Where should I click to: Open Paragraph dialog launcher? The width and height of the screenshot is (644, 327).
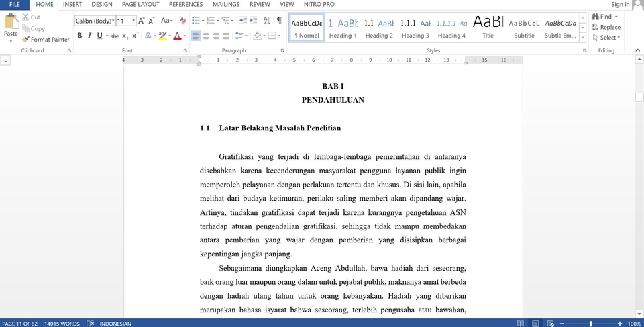282,50
